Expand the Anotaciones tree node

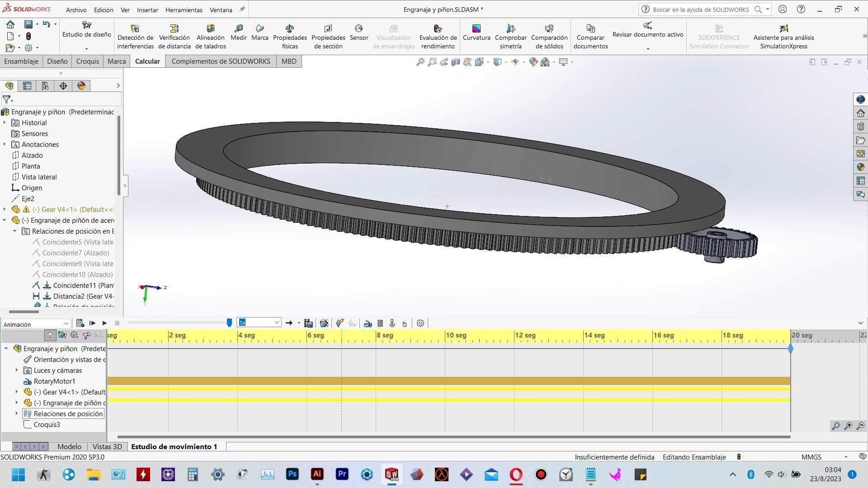pyautogui.click(x=5, y=144)
